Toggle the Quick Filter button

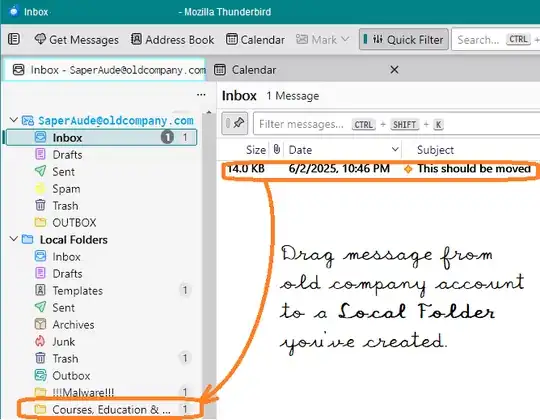click(404, 40)
